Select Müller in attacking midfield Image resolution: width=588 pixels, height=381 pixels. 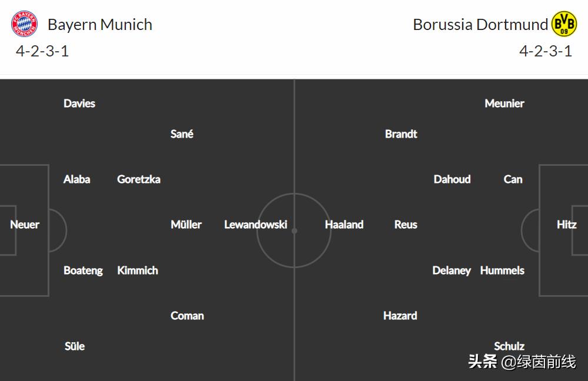pyautogui.click(x=186, y=225)
